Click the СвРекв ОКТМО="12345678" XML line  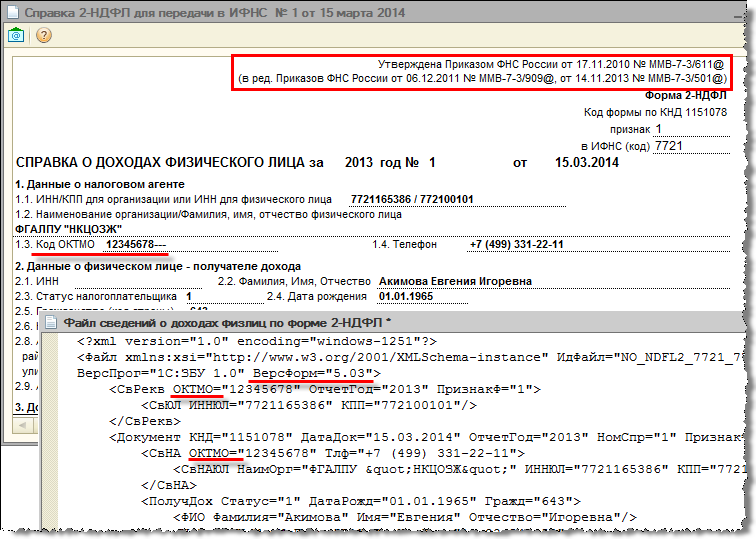point(325,389)
